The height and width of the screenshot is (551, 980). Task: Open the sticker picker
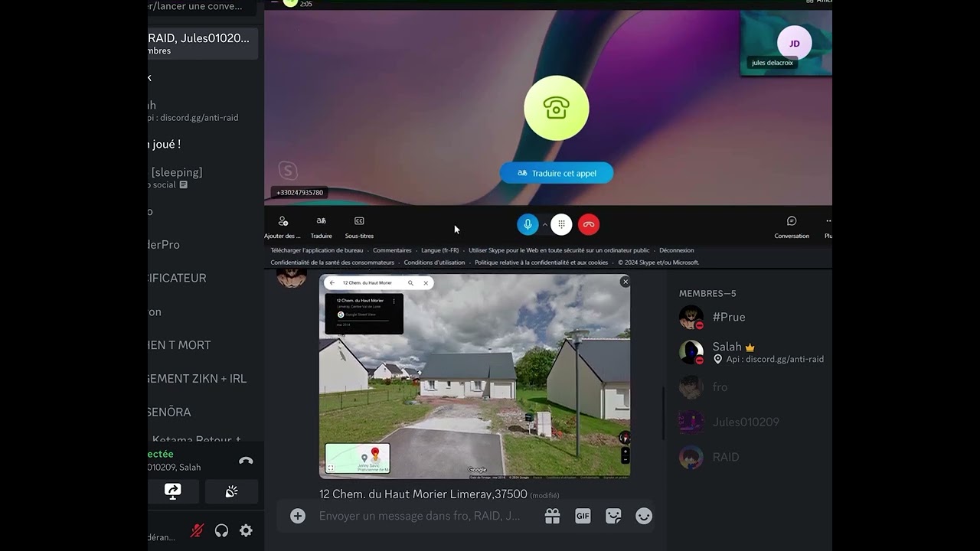[613, 517]
